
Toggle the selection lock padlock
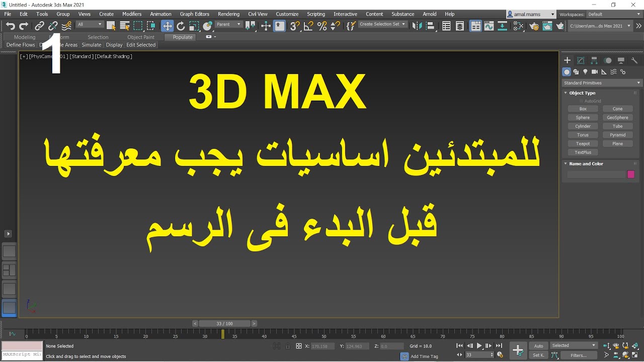click(x=288, y=346)
